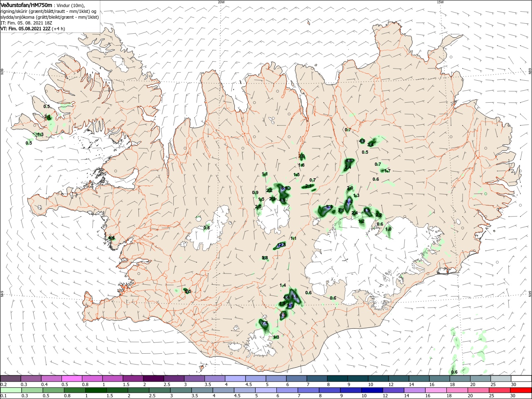
Task: Pick the pink 18 rain legend swatch
Action: (x=457, y=390)
